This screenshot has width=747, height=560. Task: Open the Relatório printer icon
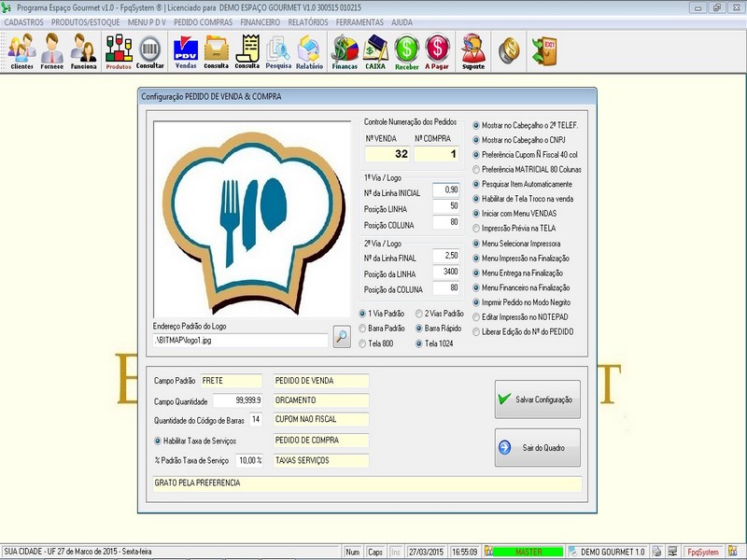[x=310, y=51]
